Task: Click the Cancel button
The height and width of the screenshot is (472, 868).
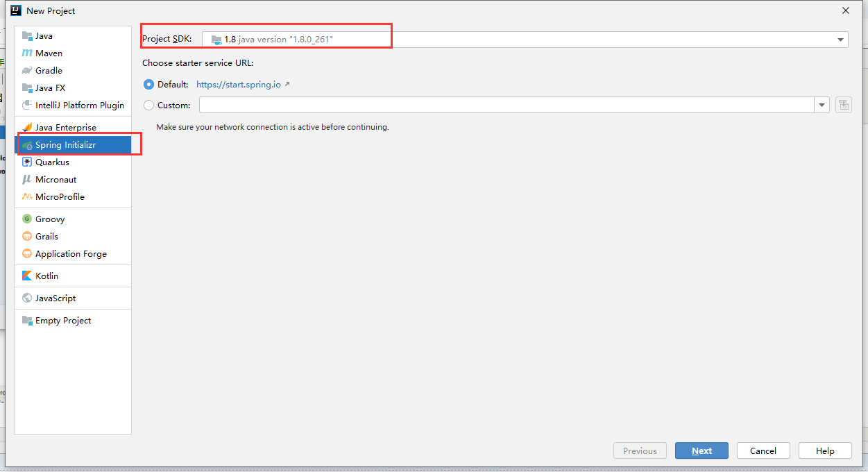Action: (763, 450)
